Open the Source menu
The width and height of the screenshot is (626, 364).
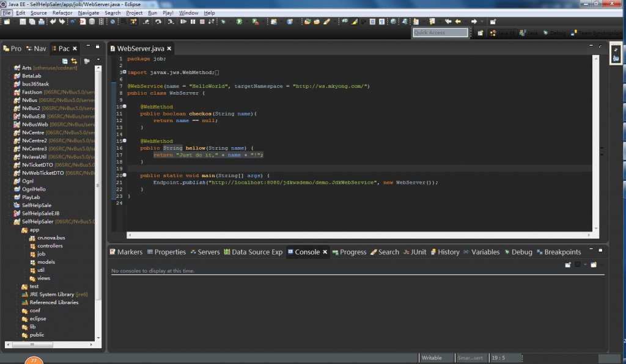39,13
